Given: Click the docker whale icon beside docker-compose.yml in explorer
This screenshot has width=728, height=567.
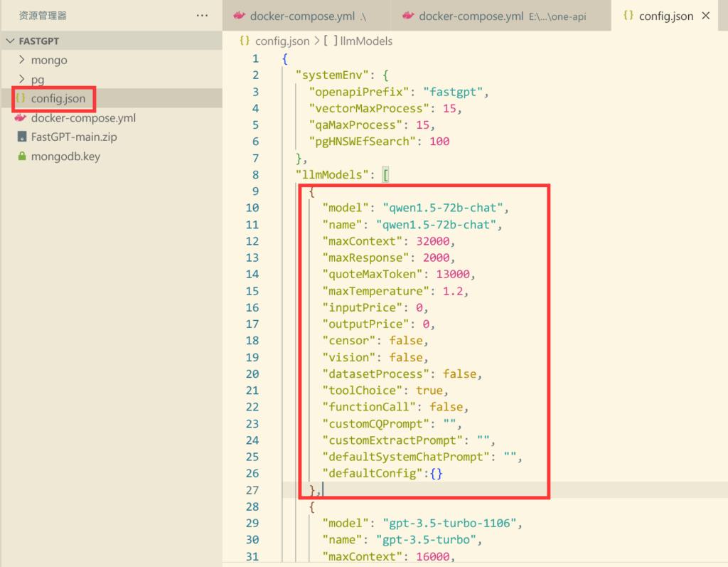Looking at the screenshot, I should click(21, 117).
